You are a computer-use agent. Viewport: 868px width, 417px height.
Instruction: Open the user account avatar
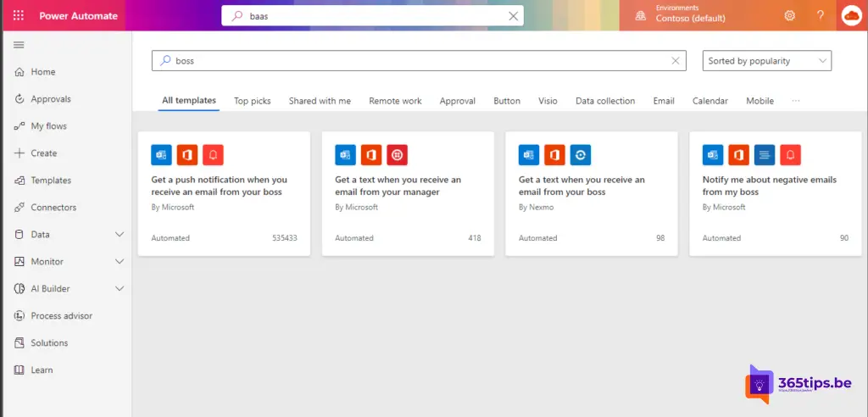[850, 15]
